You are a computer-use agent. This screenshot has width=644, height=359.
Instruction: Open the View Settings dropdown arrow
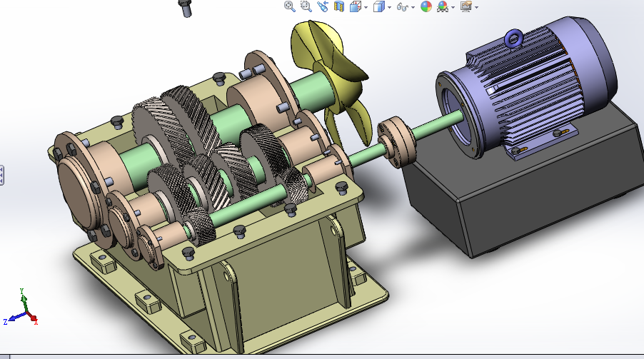(x=476, y=7)
